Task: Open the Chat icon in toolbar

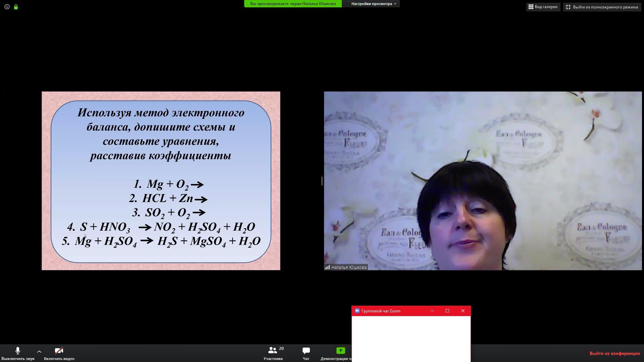Action: (x=306, y=353)
